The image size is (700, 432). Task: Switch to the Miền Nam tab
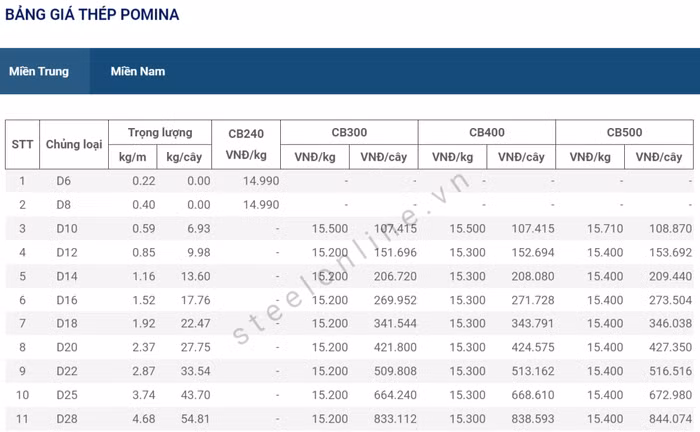pos(138,72)
